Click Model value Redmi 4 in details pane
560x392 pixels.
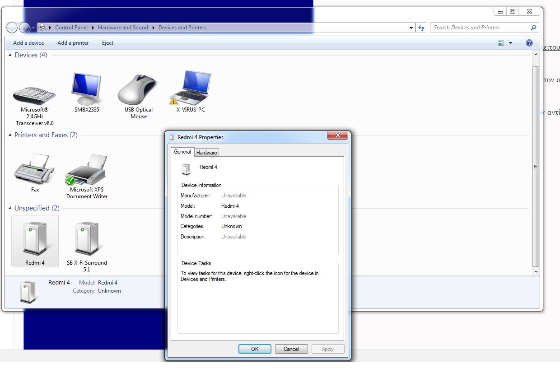pyautogui.click(x=107, y=283)
